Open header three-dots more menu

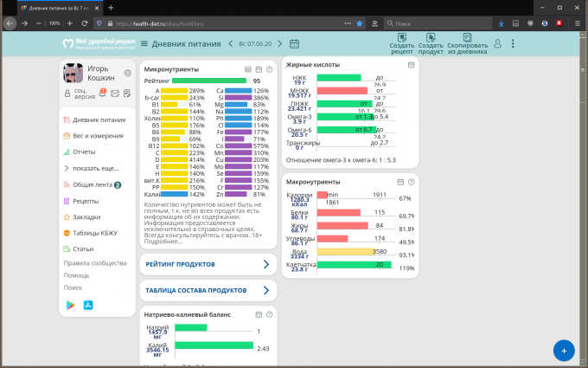pyautogui.click(x=513, y=43)
